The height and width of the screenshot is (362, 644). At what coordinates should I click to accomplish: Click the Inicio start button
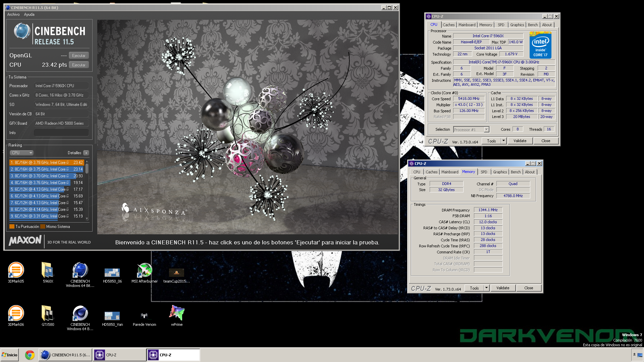coord(10,355)
